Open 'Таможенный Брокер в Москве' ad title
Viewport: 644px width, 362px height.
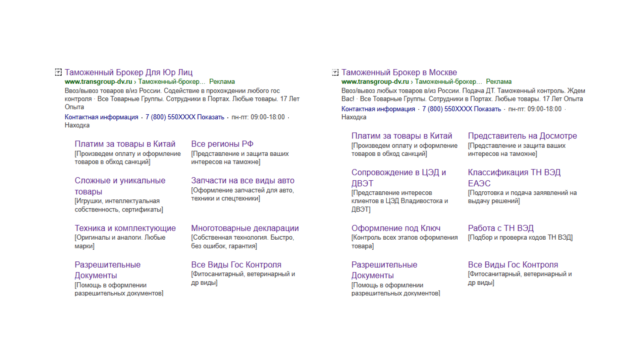[399, 72]
